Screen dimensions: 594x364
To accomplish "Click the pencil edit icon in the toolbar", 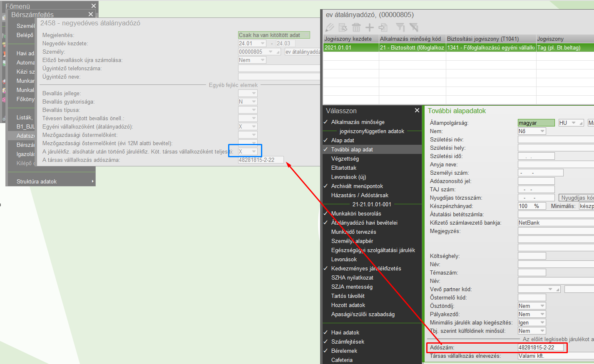I will (x=330, y=27).
